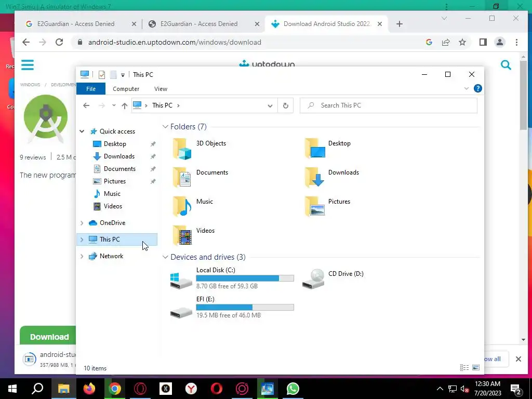Open the Uptodown search magnifier
This screenshot has width=532, height=399.
(x=506, y=64)
